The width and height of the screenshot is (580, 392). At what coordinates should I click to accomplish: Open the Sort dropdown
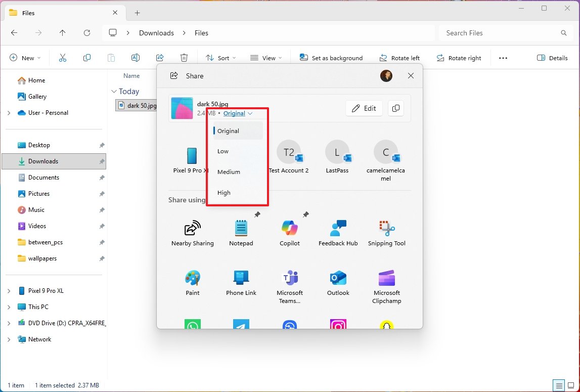tap(220, 58)
